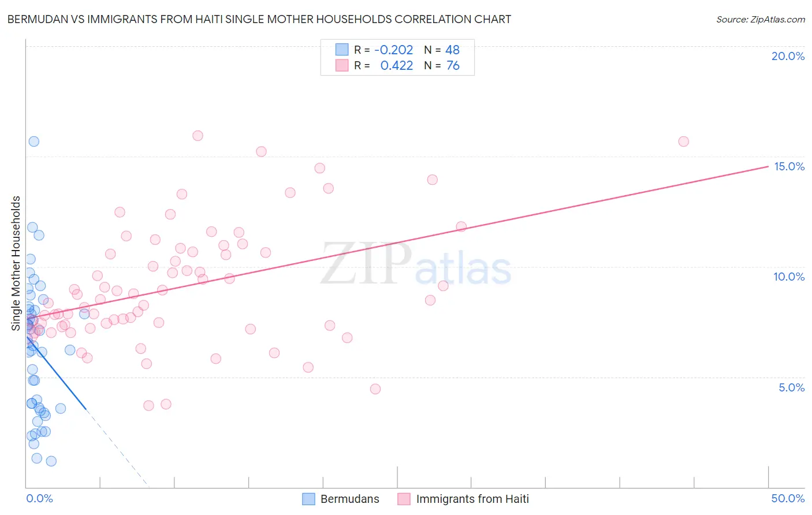Click the pink Immigrants from Haiti legend swatch
The height and width of the screenshot is (515, 812).
(404, 499)
